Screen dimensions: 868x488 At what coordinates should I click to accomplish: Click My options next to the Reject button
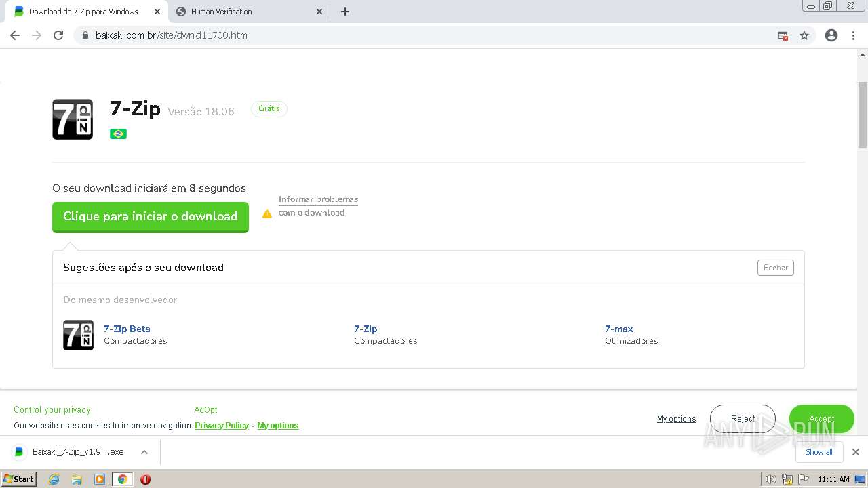[x=676, y=419]
